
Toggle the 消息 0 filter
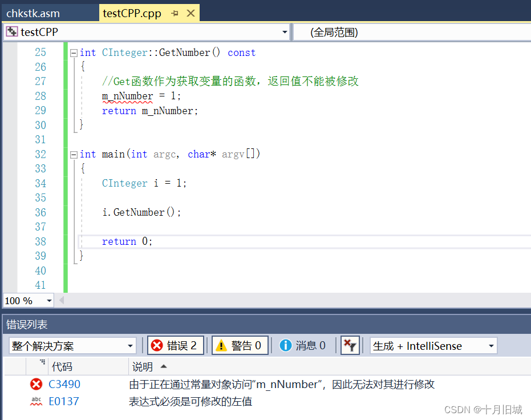coord(303,345)
